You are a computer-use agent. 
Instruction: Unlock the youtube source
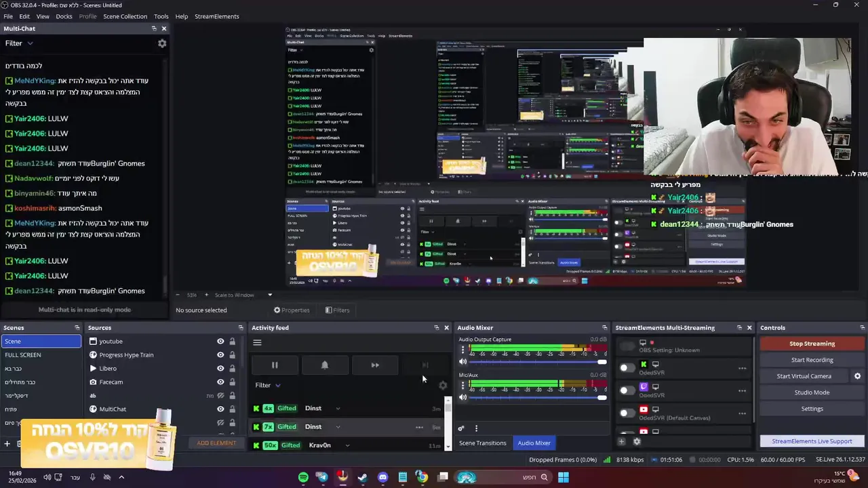(x=232, y=342)
